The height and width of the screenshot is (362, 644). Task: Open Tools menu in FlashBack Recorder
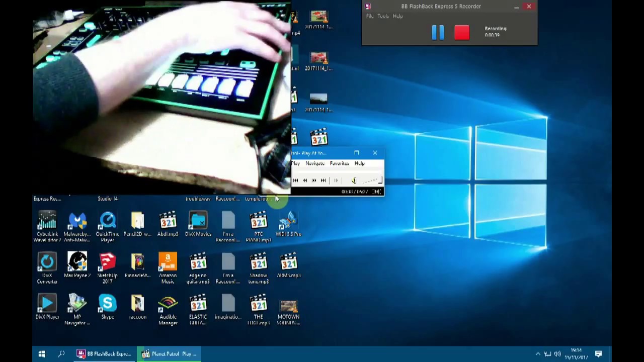click(x=383, y=16)
